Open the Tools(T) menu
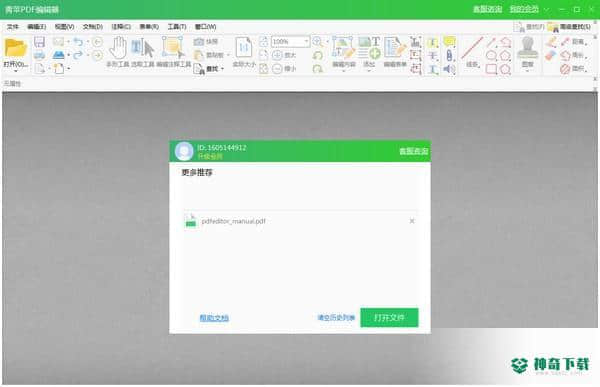600x387 pixels. coord(177,27)
